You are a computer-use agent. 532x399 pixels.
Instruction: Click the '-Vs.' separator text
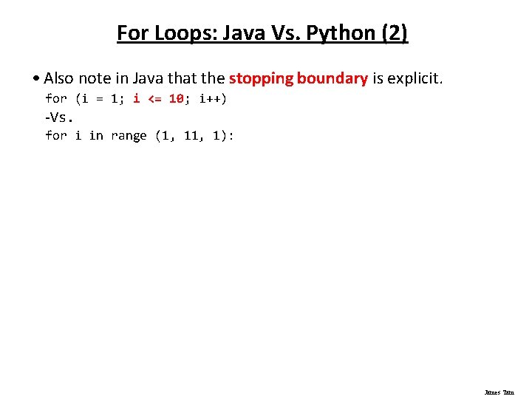click(x=58, y=117)
